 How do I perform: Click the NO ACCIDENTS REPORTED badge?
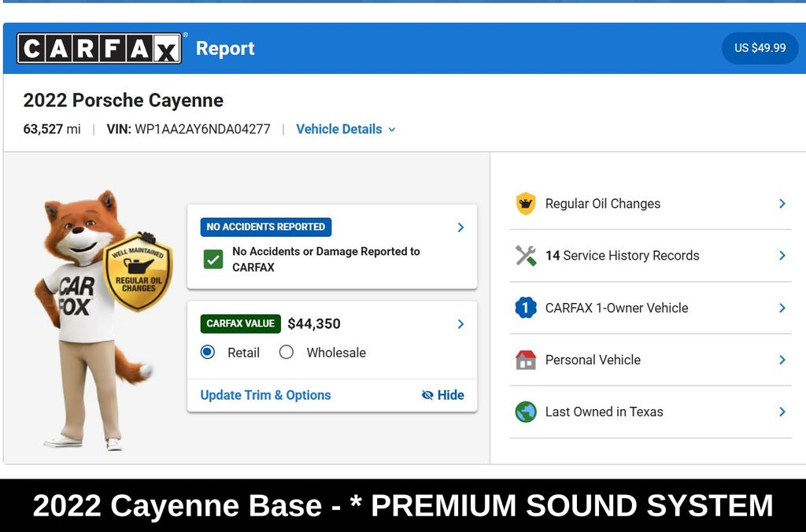(266, 227)
